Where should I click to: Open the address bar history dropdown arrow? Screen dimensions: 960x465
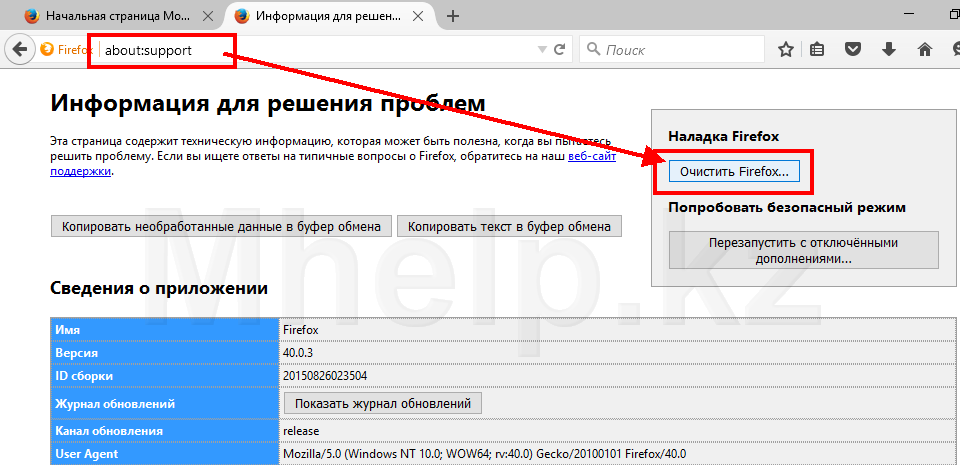[541, 50]
